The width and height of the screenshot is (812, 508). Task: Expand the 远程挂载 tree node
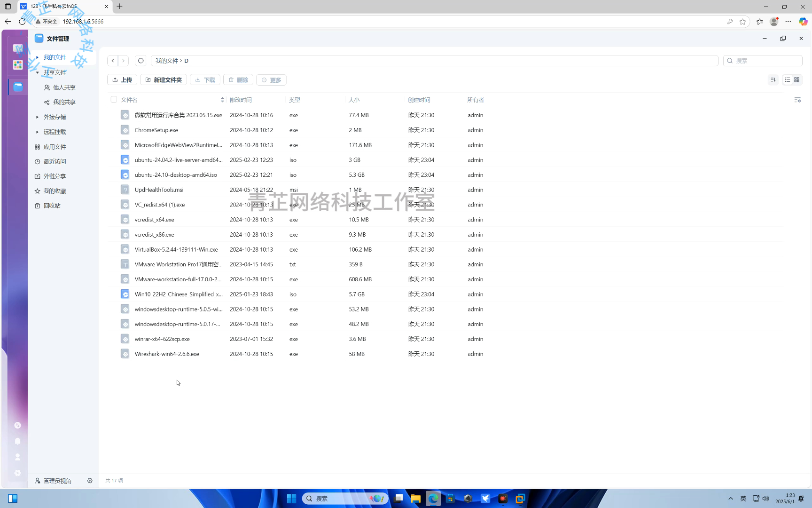[37, 132]
